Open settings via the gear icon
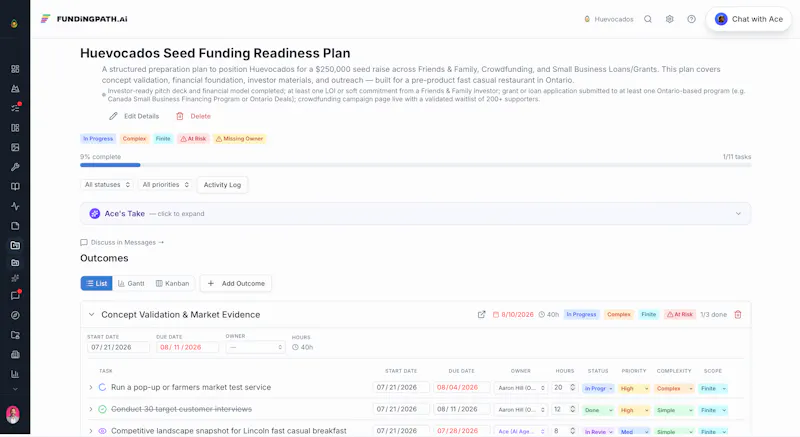This screenshot has height=437, width=800. [x=669, y=19]
